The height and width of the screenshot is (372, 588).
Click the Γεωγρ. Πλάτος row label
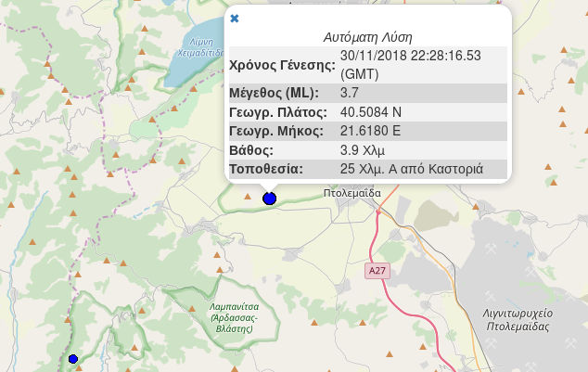(278, 112)
